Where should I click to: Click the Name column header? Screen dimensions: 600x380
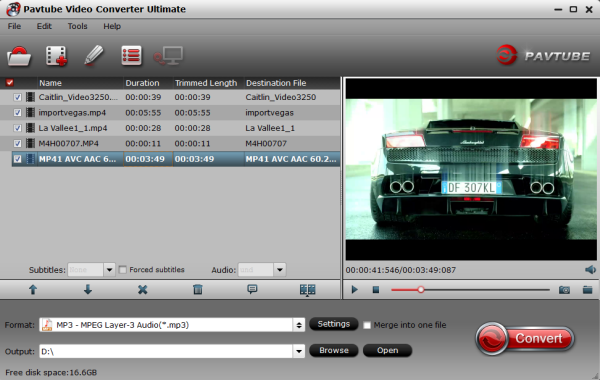coord(80,83)
